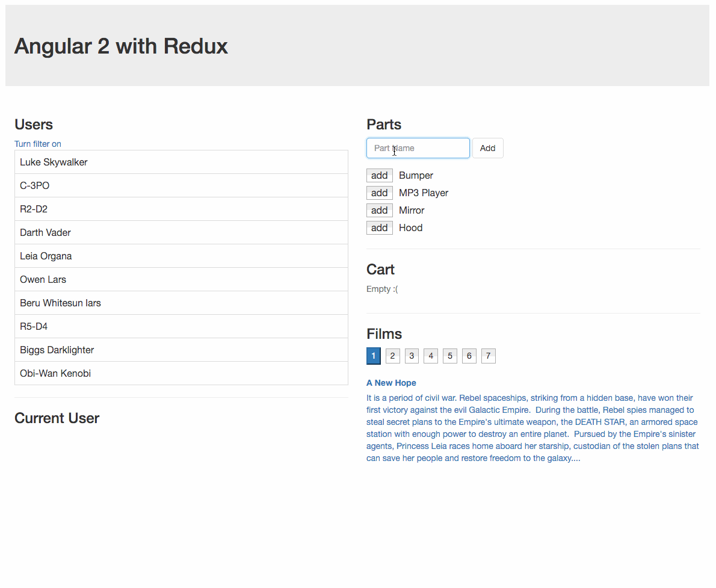Select page 5 under Films

click(x=449, y=356)
